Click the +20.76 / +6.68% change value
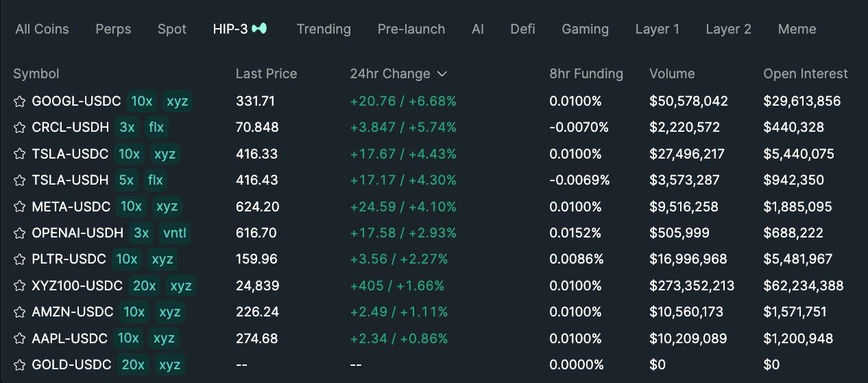 click(x=403, y=102)
